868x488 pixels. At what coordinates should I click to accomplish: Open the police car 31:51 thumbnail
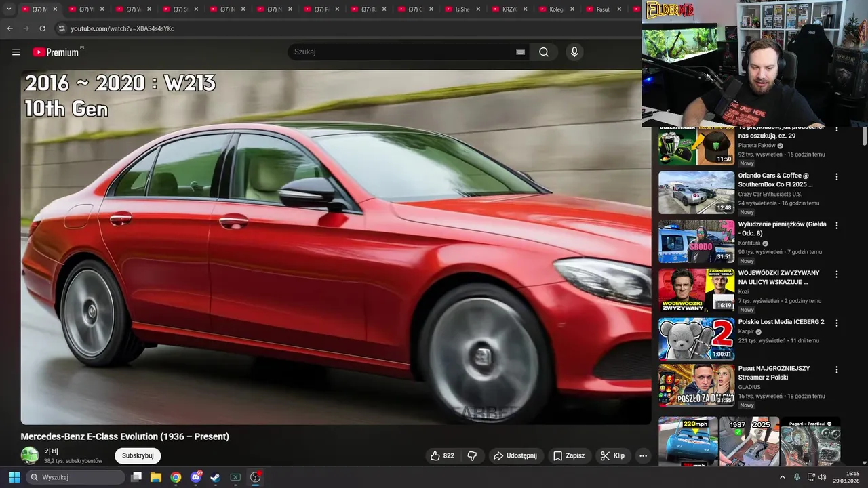pos(696,241)
